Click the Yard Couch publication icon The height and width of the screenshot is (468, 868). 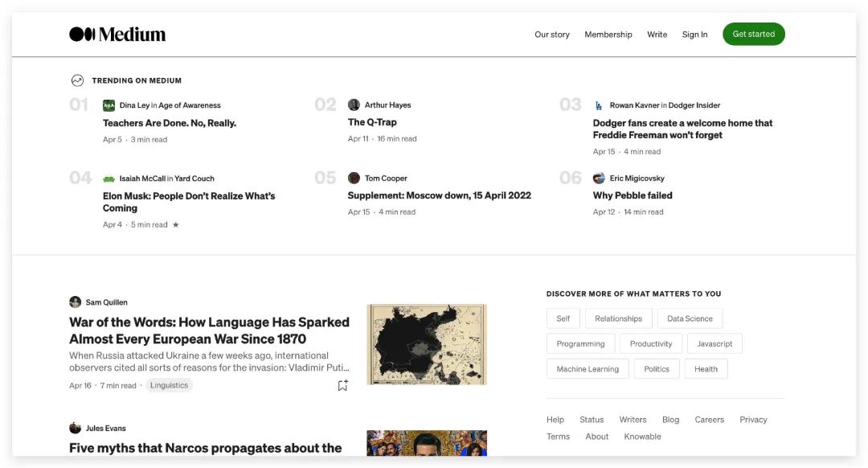(108, 179)
